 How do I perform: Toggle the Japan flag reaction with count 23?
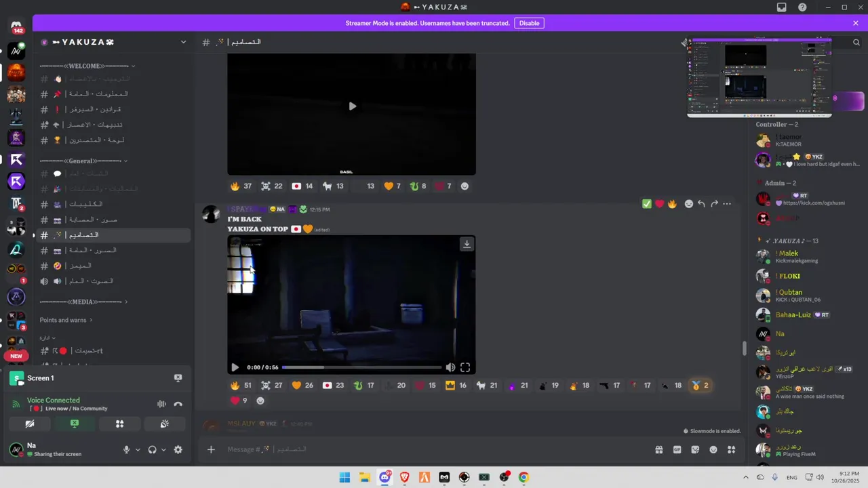[333, 386]
